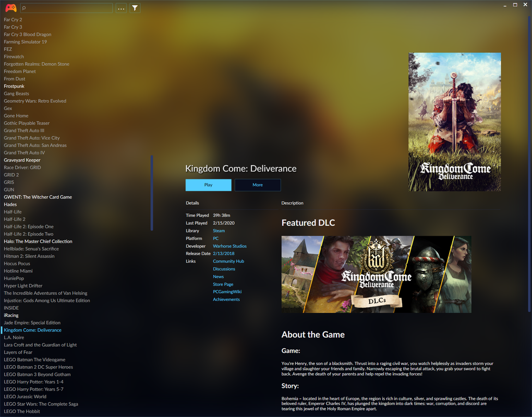Select Far Cry 2 in the list
532x417 pixels.
click(13, 20)
